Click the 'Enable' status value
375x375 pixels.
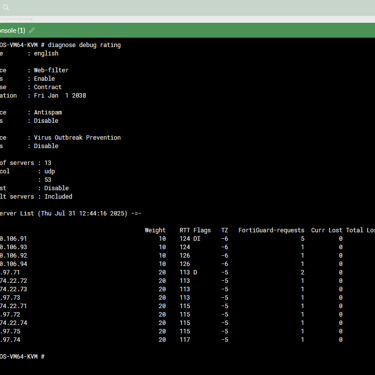[44, 79]
